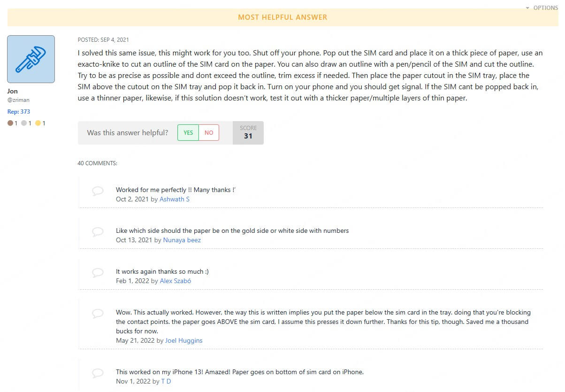Open Alex Szabó's profile
The height and width of the screenshot is (392, 565).
(x=175, y=281)
